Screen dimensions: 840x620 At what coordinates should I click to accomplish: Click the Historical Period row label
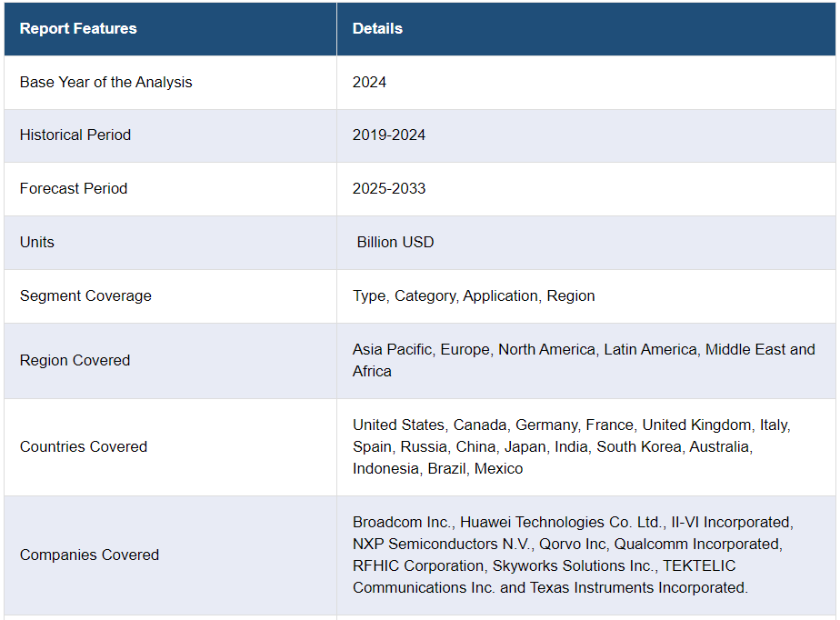click(75, 135)
